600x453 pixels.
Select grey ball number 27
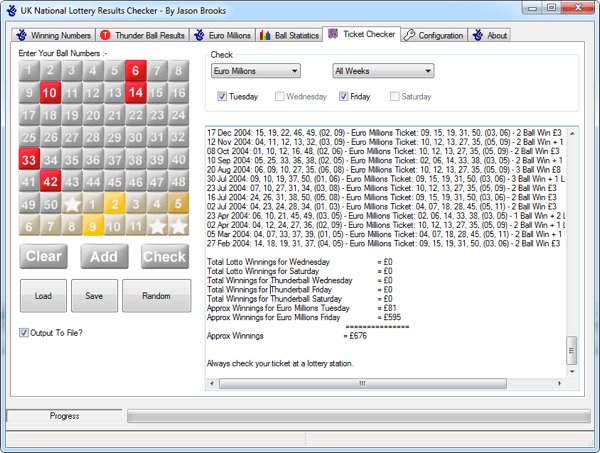point(72,137)
